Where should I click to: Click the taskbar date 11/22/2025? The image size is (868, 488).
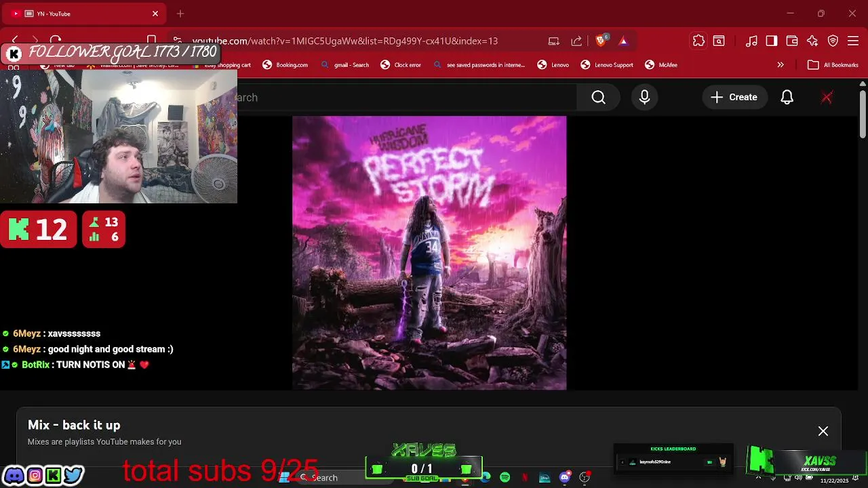[x=834, y=481]
